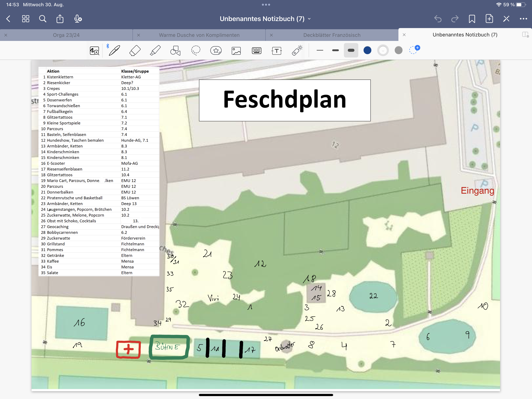Select the thickest stroke width

[x=351, y=50]
